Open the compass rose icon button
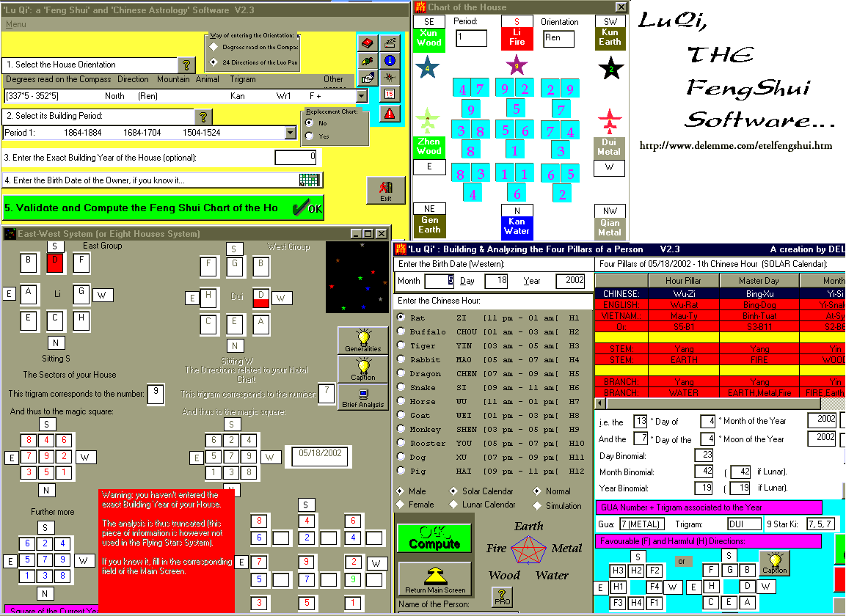The height and width of the screenshot is (616, 857). pos(390,78)
